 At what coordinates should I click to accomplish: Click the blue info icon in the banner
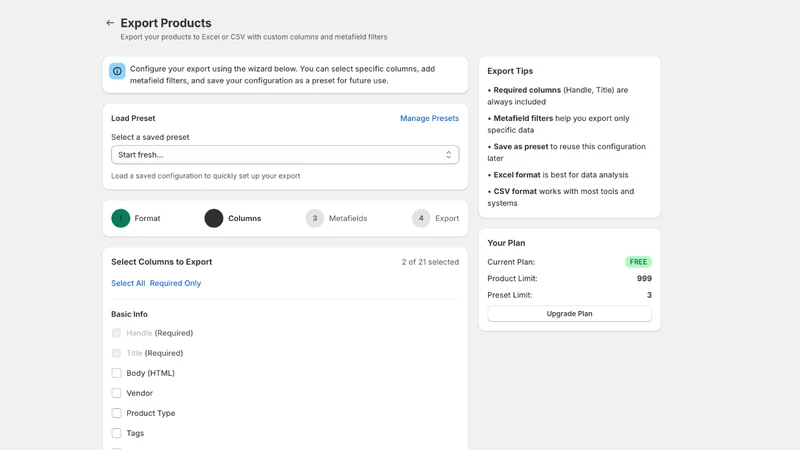tap(117, 71)
